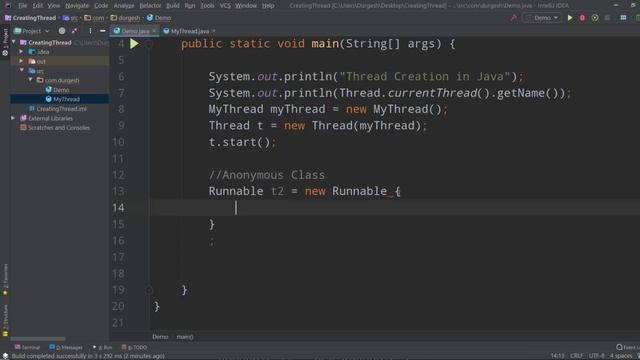Screen dimensions: 640x360
Task: Expand the External Libraries node
Action: point(13,118)
